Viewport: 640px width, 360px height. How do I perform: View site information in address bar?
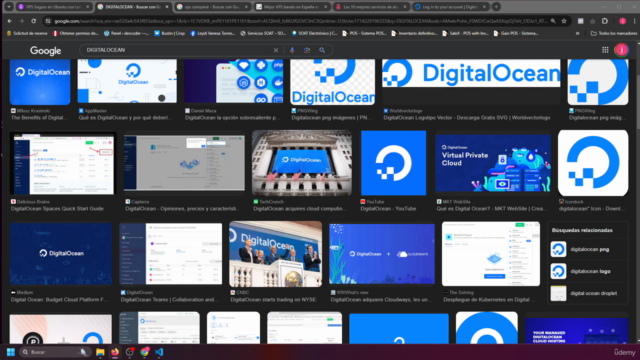(x=48, y=21)
